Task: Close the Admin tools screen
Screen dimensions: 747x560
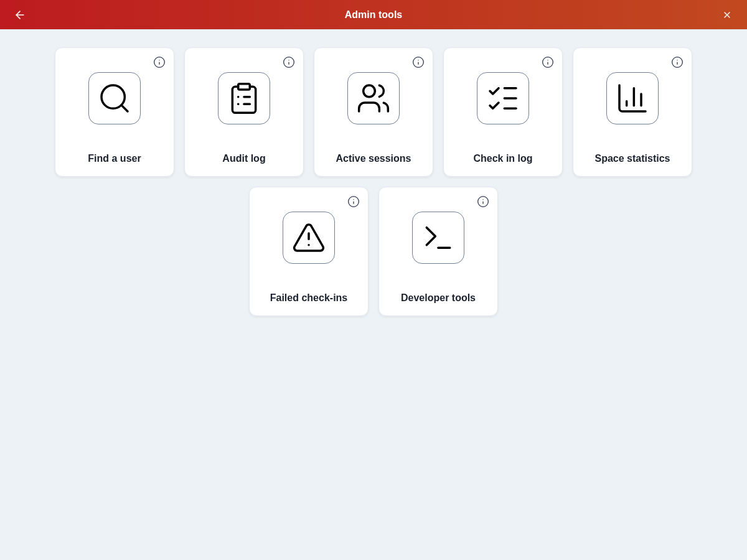Action: click(x=727, y=15)
